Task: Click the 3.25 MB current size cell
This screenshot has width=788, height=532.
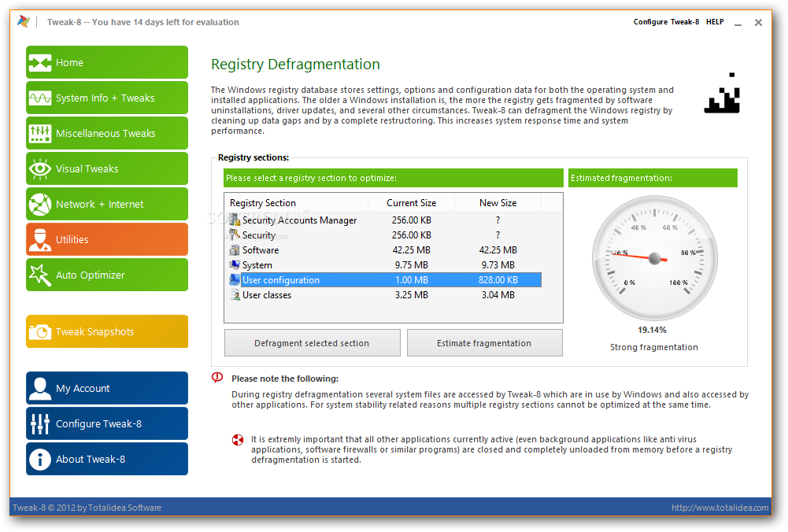Action: [411, 295]
